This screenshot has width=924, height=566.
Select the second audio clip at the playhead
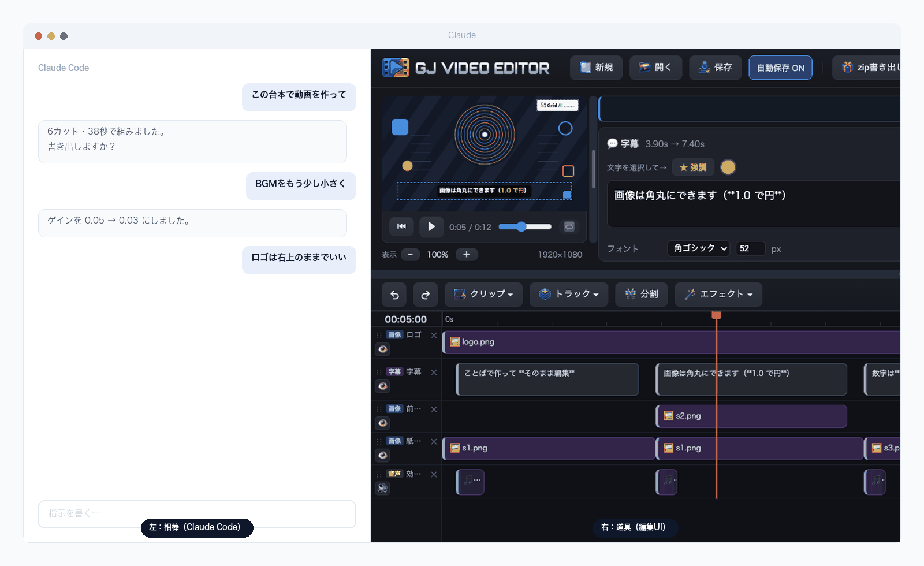667,482
